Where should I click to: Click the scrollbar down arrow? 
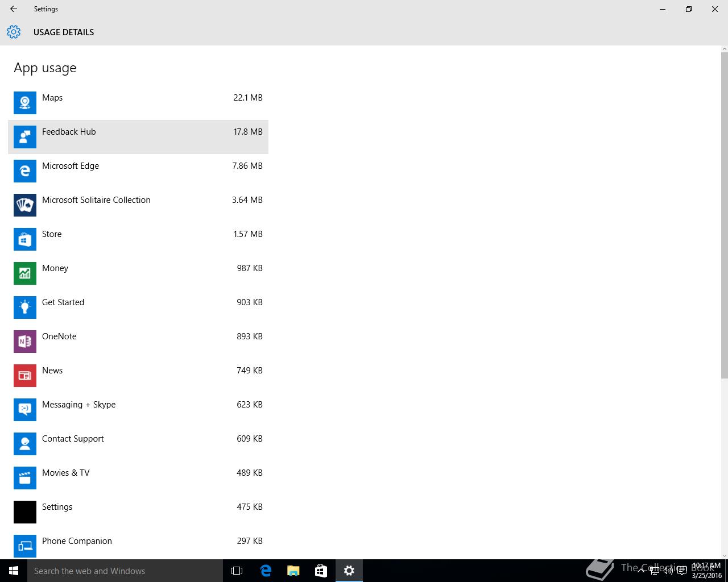pos(724,555)
